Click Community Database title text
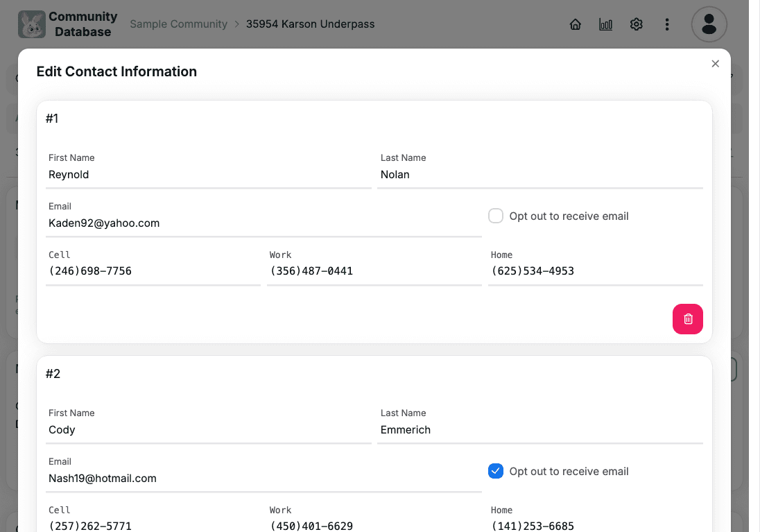The image size is (760, 532). click(83, 24)
